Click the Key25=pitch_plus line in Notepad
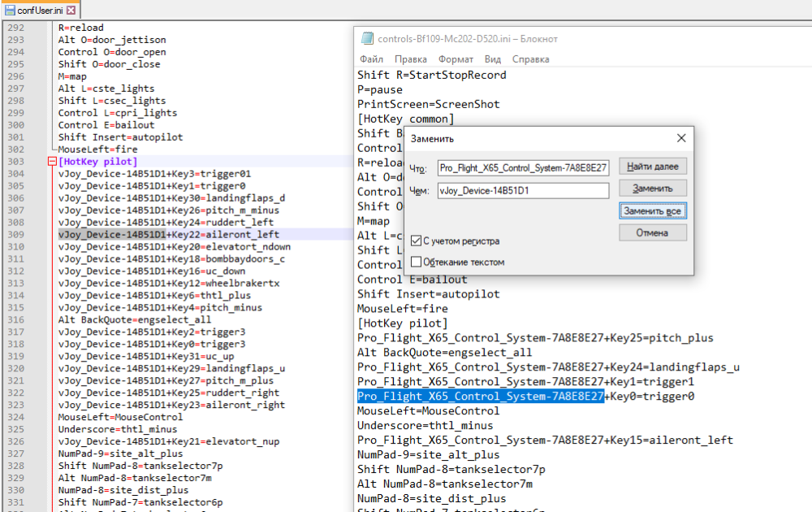 tap(535, 338)
